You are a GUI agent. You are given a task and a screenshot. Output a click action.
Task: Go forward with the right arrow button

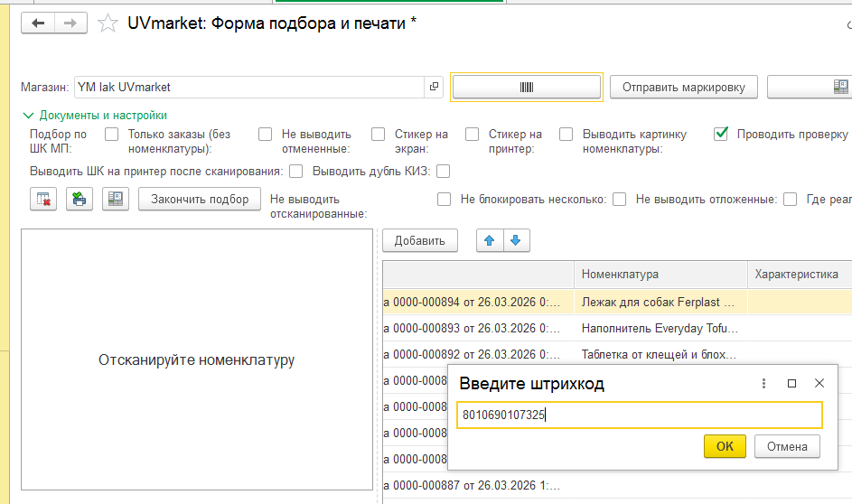click(70, 23)
